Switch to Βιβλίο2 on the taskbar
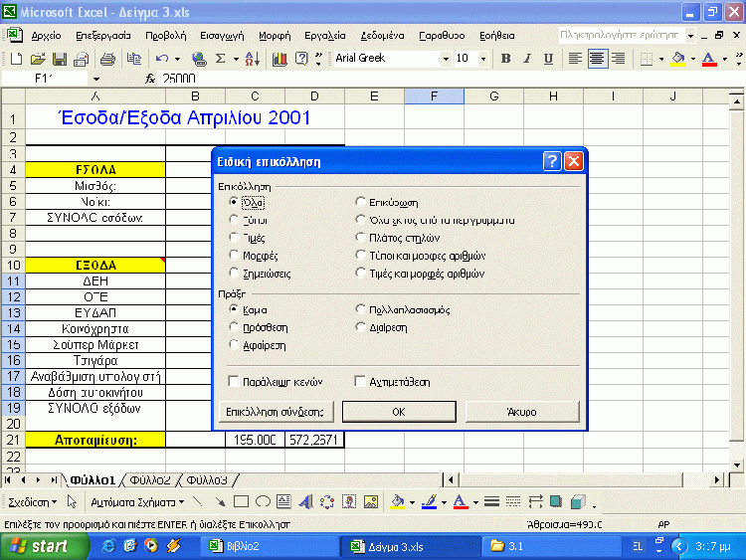746x560 pixels. pos(270,546)
